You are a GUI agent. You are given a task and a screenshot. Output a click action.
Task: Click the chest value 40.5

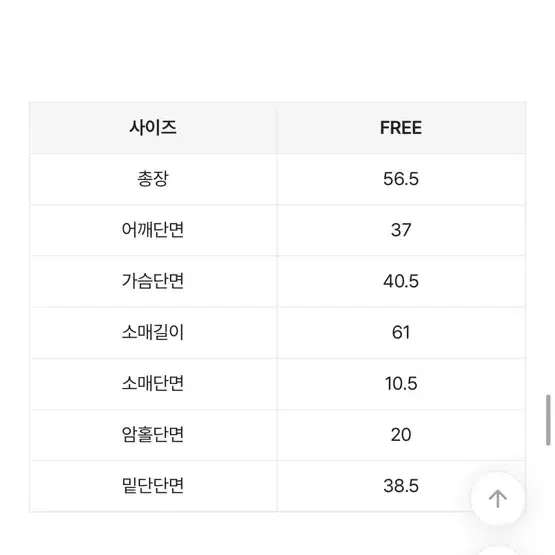[401, 281]
